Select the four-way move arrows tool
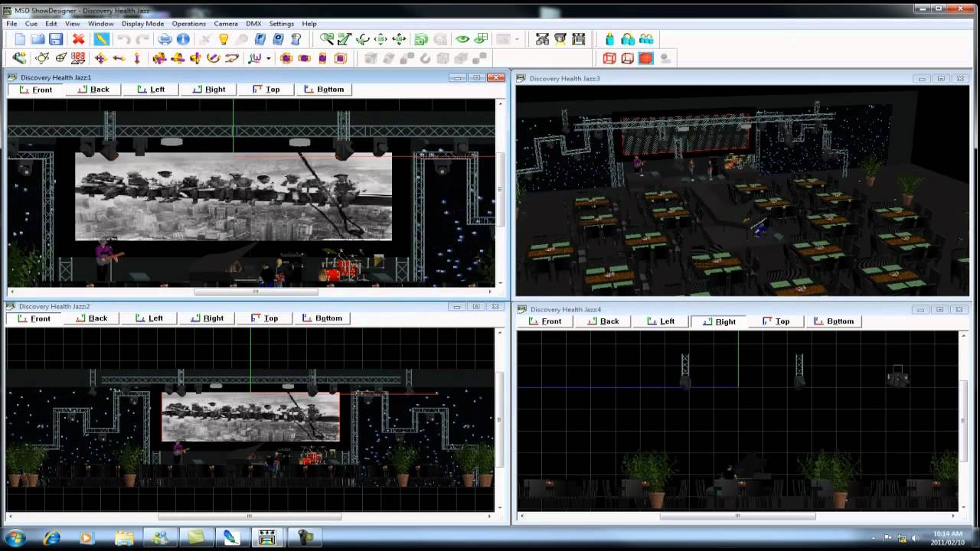 pyautogui.click(x=100, y=58)
